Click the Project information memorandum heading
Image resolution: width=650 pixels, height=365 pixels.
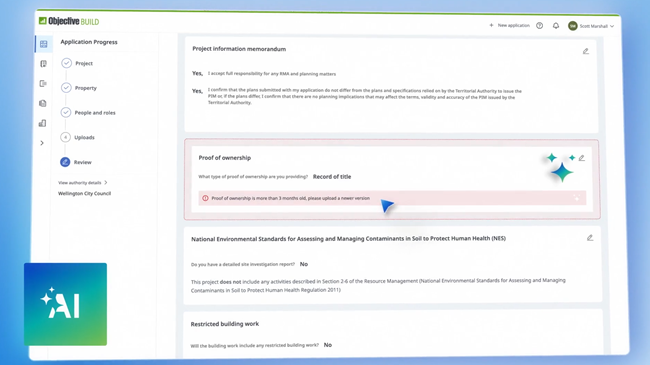pyautogui.click(x=239, y=49)
